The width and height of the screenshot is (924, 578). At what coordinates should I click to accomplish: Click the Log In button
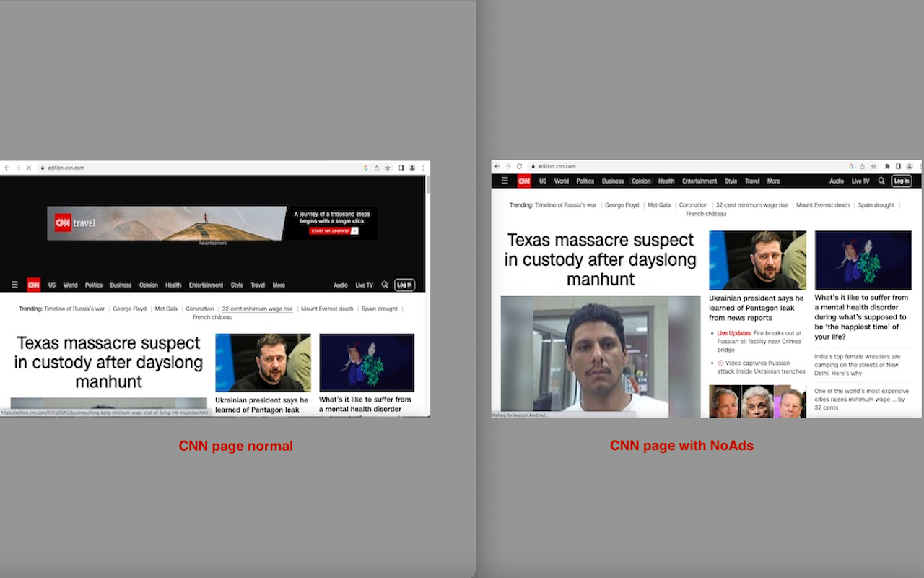point(901,181)
